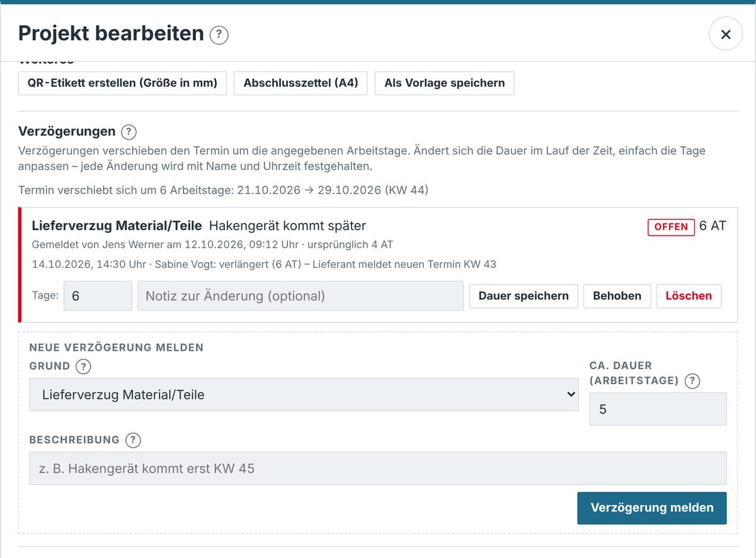Click the Sabine Vogt: verlängert log entry
The image size is (756, 558).
(264, 265)
